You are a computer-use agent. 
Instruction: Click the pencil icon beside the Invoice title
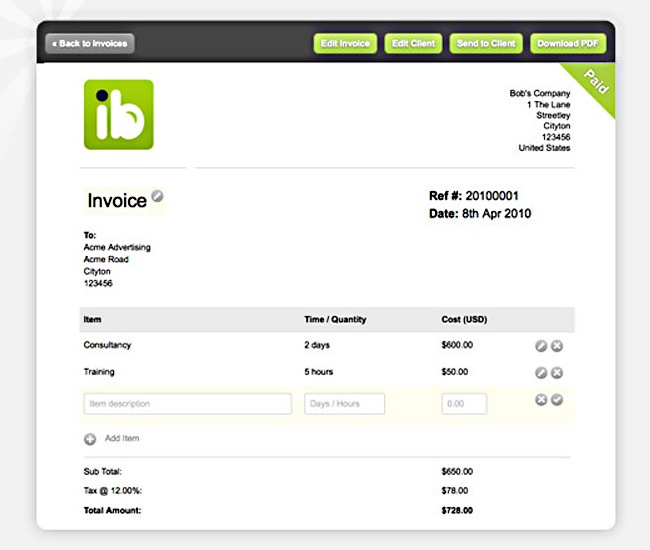click(158, 195)
